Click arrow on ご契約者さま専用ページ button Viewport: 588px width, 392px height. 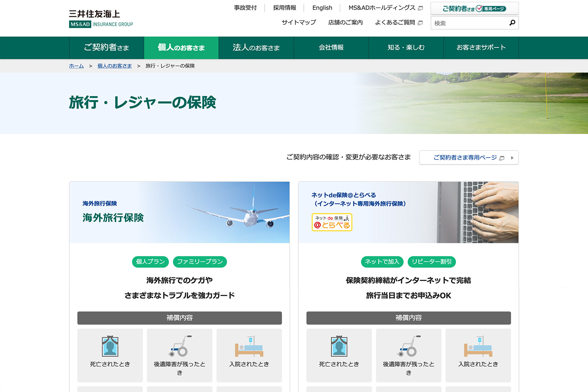tap(512, 158)
